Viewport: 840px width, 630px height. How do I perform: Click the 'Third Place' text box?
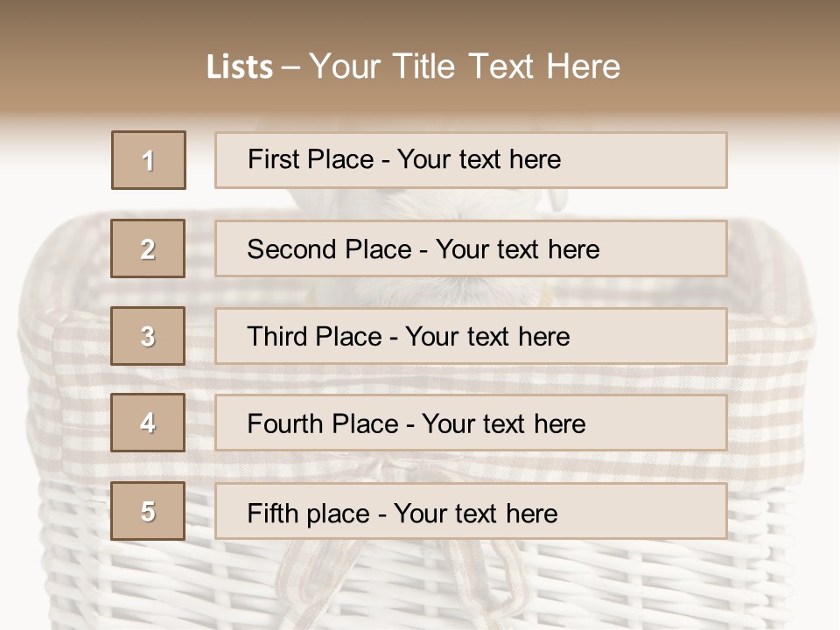(x=471, y=336)
